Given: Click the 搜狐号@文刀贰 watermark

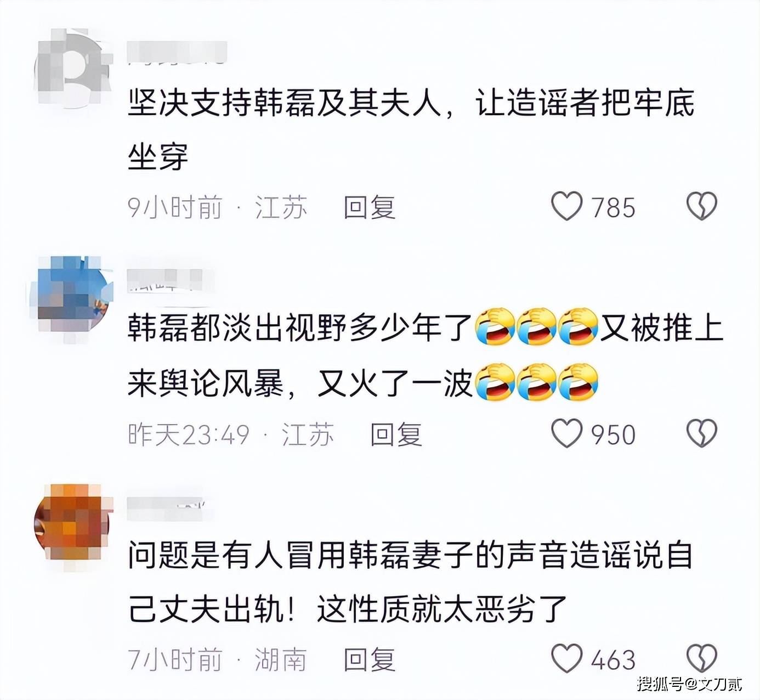Looking at the screenshot, I should pyautogui.click(x=690, y=684).
